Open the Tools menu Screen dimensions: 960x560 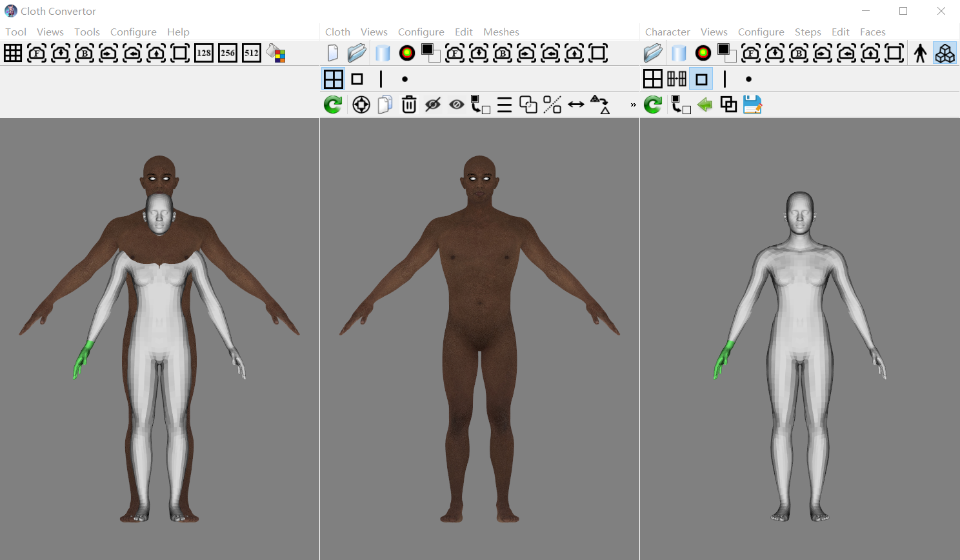click(86, 32)
